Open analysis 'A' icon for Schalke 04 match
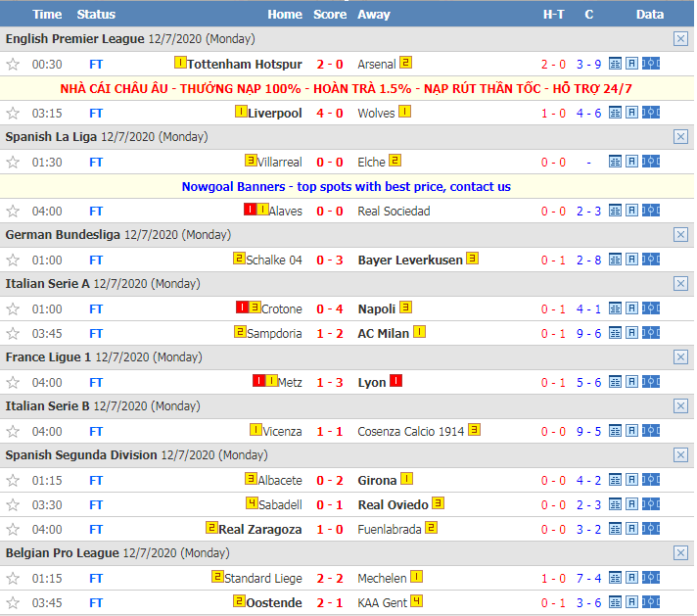 click(x=631, y=260)
